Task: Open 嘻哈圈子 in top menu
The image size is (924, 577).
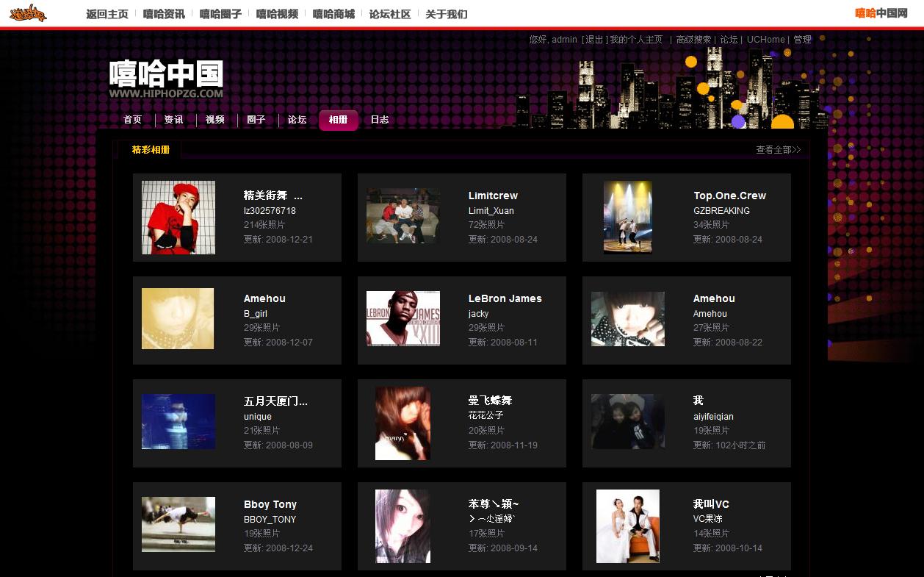Action: (x=220, y=14)
